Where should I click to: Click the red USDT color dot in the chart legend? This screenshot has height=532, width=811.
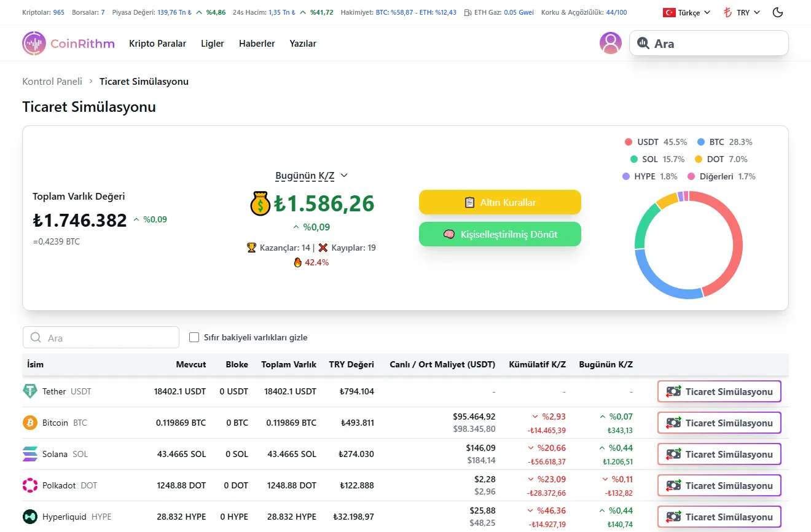click(x=629, y=142)
